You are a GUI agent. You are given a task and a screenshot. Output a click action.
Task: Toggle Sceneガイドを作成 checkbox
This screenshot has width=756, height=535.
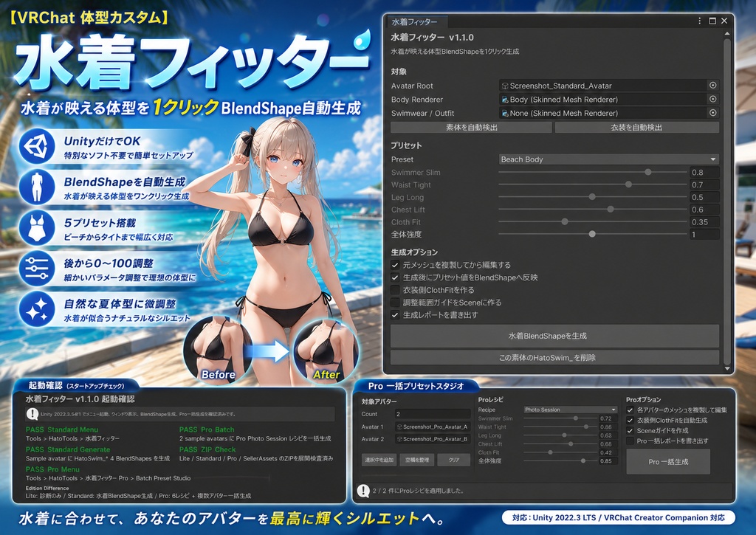(630, 431)
